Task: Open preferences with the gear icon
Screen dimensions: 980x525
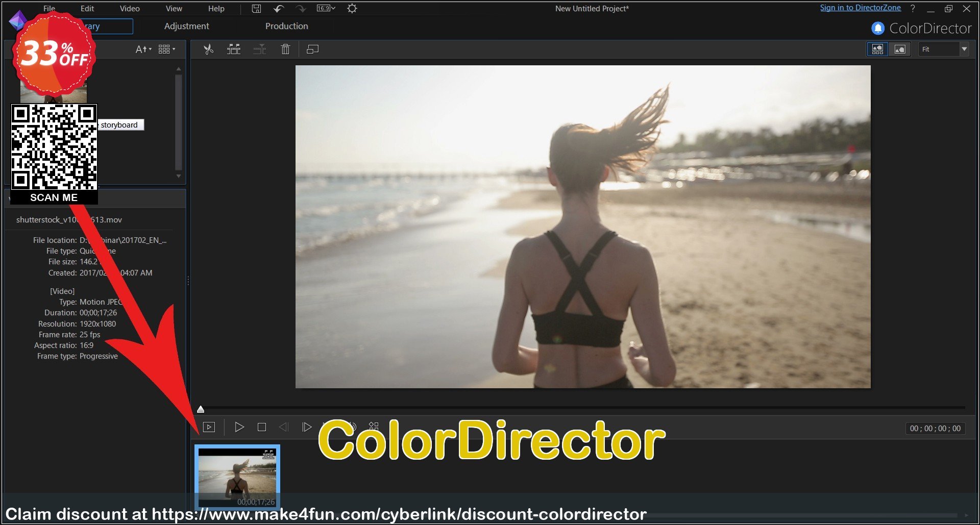Action: click(352, 8)
